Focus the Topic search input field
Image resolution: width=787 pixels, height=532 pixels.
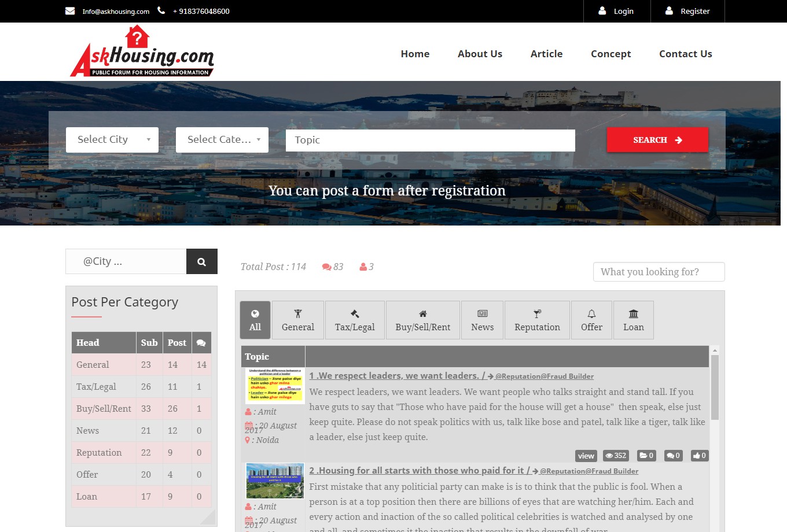coord(430,140)
